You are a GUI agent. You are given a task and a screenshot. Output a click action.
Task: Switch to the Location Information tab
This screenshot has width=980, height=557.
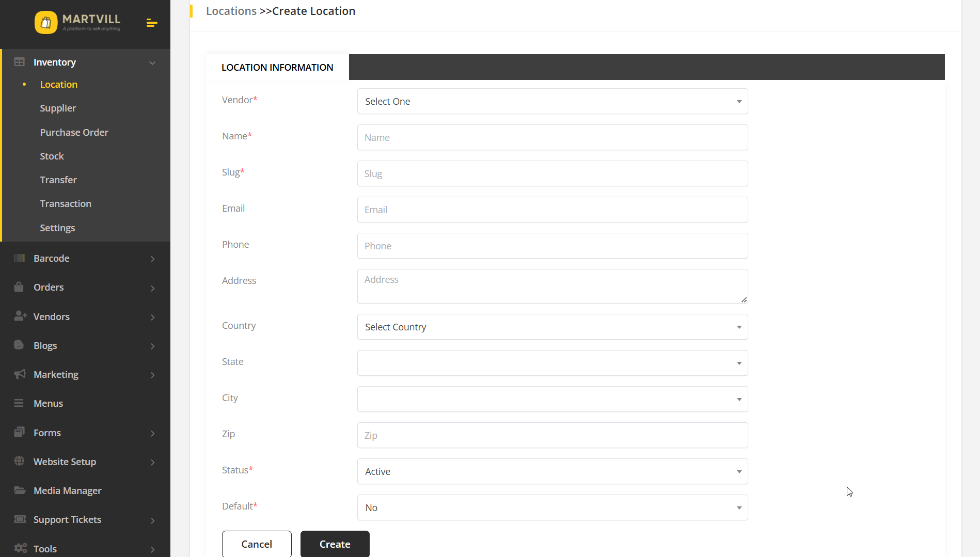pos(277,67)
